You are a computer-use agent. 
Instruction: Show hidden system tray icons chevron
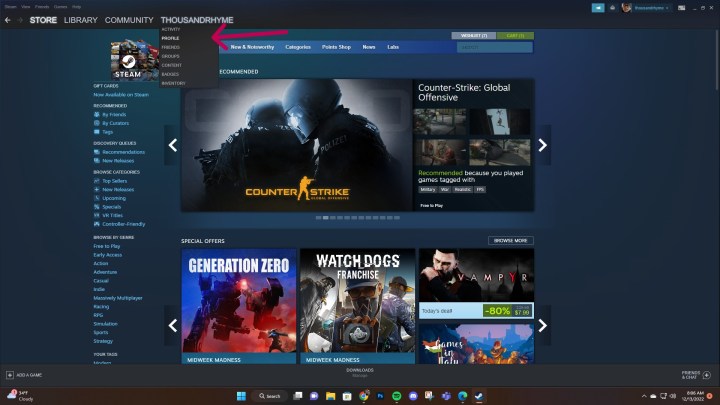pos(644,396)
